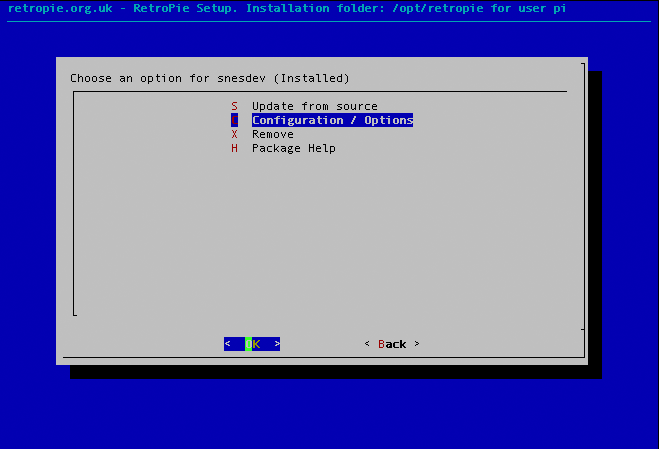Select 'Update from source' menu entry
This screenshot has width=659, height=449.
point(314,106)
